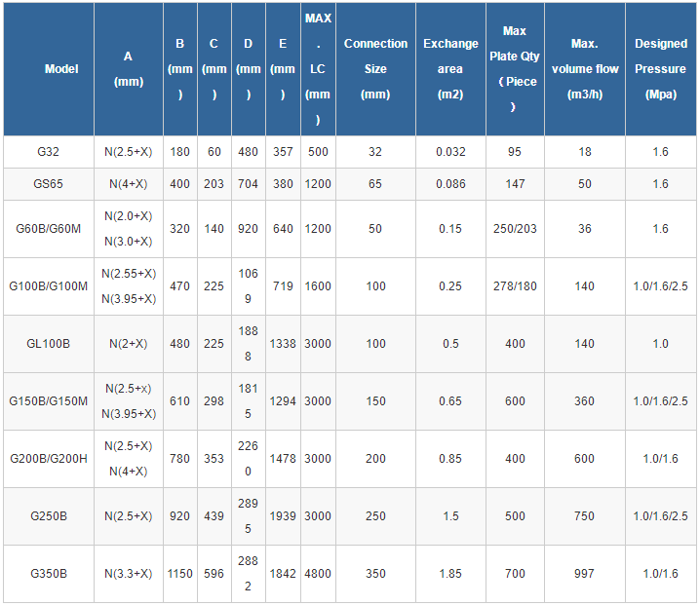Screen dimensions: 700x606
Task: Select model cell 'G150B/G150M'
Action: 48,401
